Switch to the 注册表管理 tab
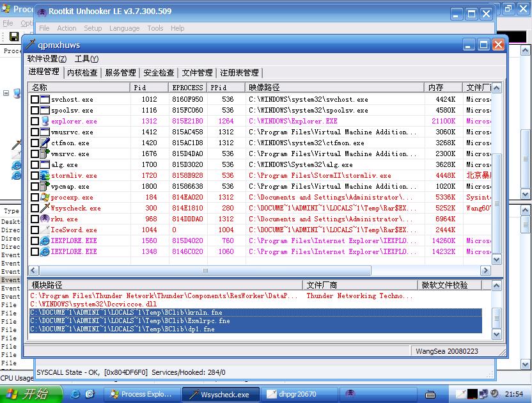 point(240,73)
